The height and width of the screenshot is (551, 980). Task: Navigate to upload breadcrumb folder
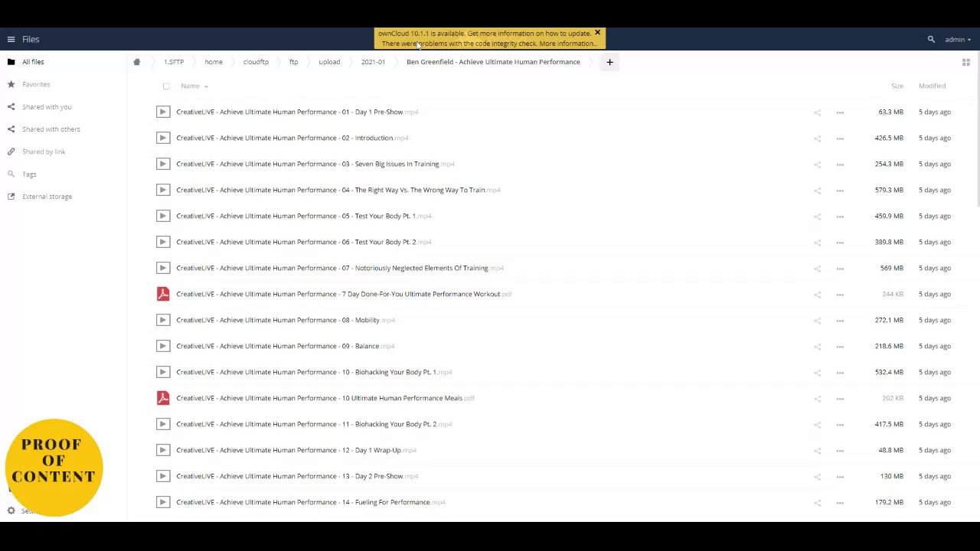(329, 62)
